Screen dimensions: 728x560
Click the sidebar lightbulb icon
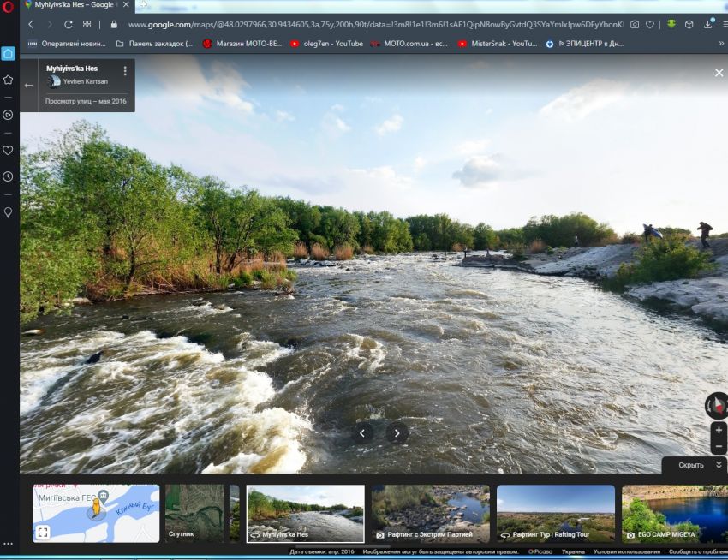(x=8, y=212)
